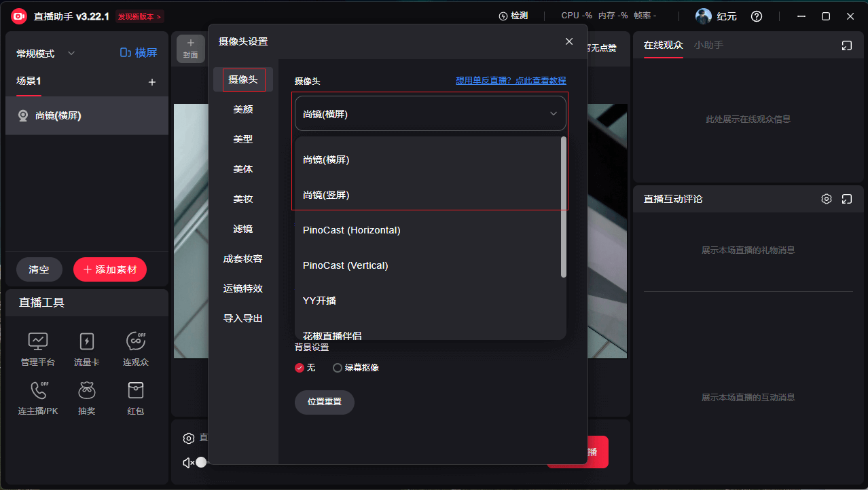Open settings gear for 直播互动评论
The height and width of the screenshot is (490, 868).
click(x=827, y=199)
